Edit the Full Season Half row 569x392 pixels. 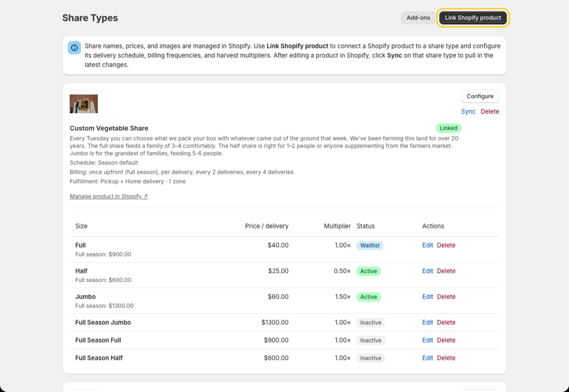point(427,358)
